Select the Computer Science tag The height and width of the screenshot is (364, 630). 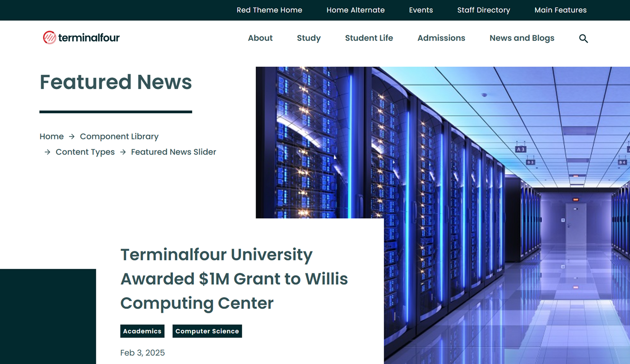pos(207,331)
